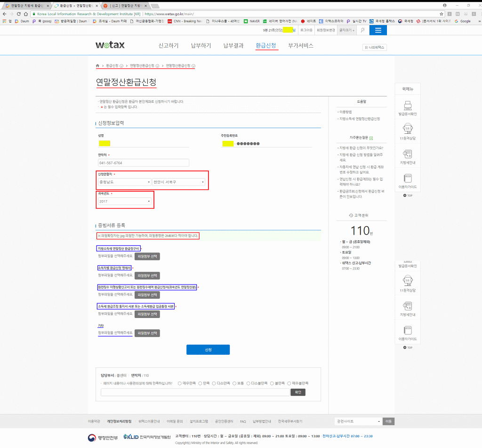This screenshot has width=482, height=448.
Task: Open the home icon in the breadcrumb
Action: click(97, 65)
